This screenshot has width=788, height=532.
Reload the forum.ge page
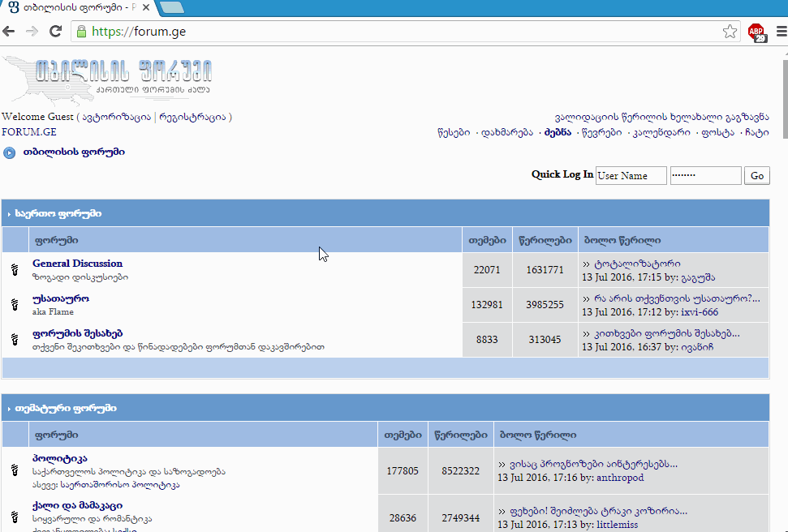tap(55, 32)
